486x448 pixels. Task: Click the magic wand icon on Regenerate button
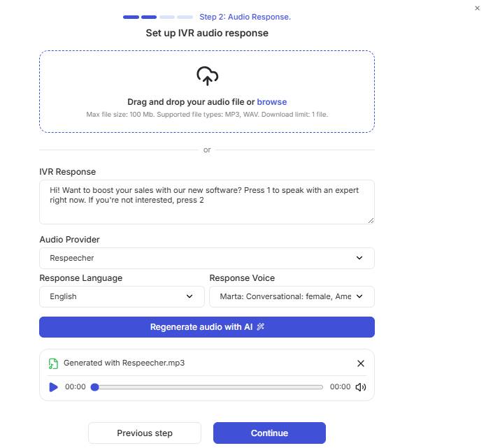260,327
